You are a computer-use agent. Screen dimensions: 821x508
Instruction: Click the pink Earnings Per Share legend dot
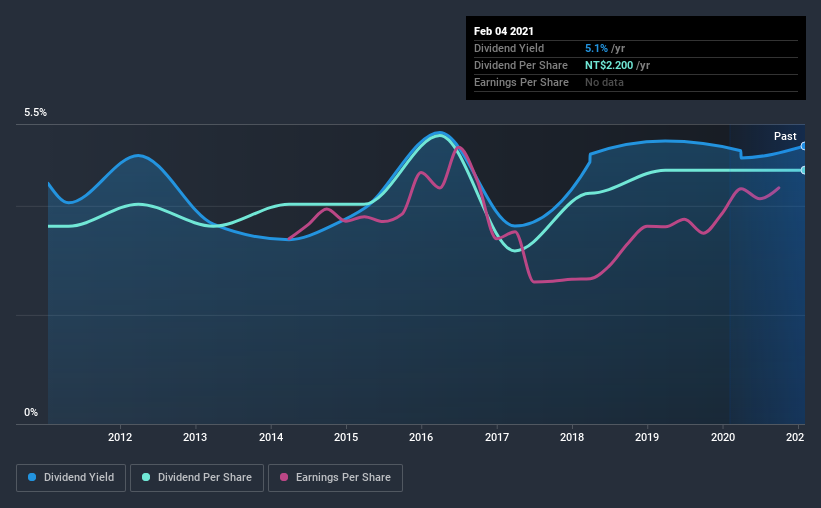284,477
